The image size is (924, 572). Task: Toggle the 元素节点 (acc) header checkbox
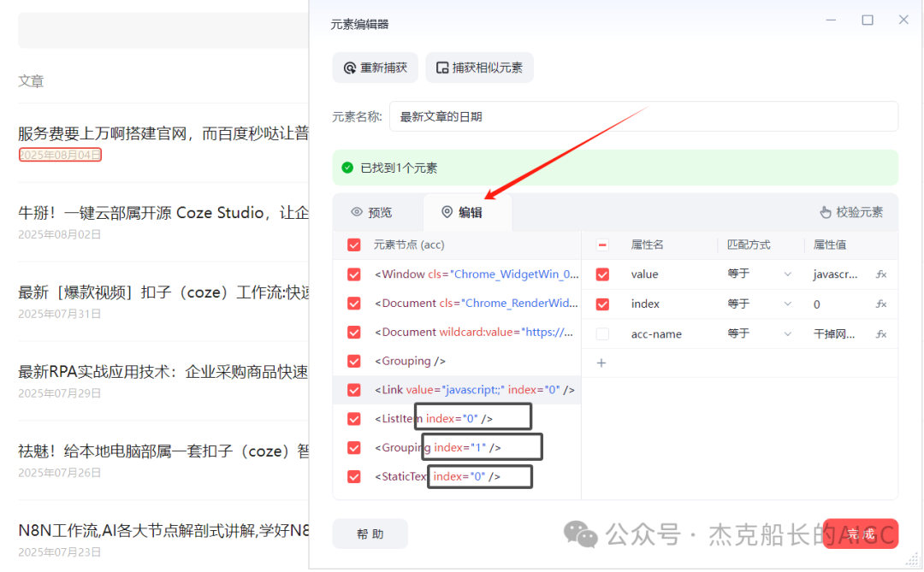pyautogui.click(x=353, y=245)
